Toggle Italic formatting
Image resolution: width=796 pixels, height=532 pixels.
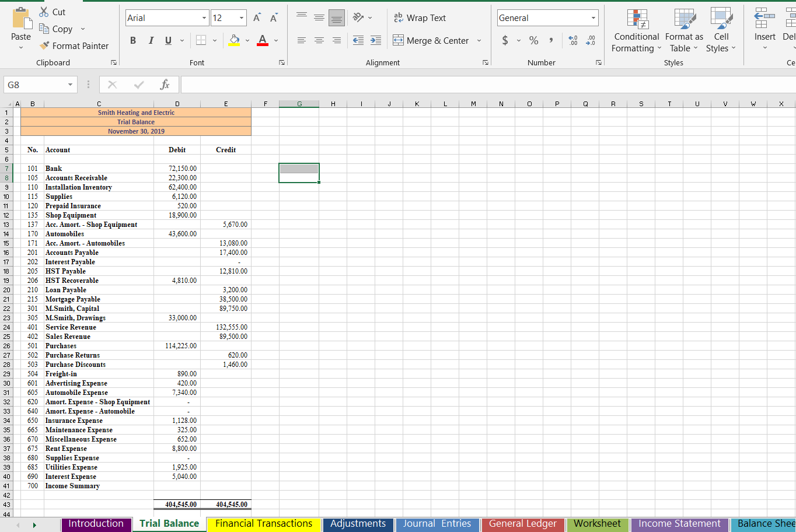[151, 40]
